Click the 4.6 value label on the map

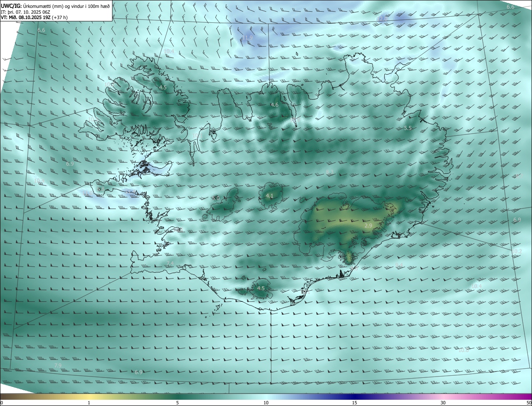(x=275, y=105)
